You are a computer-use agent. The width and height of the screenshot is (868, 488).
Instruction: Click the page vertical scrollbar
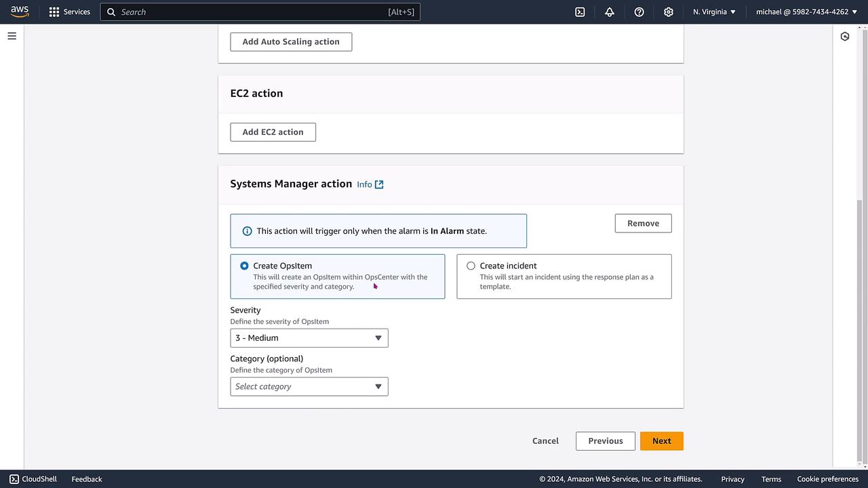coord(861,325)
